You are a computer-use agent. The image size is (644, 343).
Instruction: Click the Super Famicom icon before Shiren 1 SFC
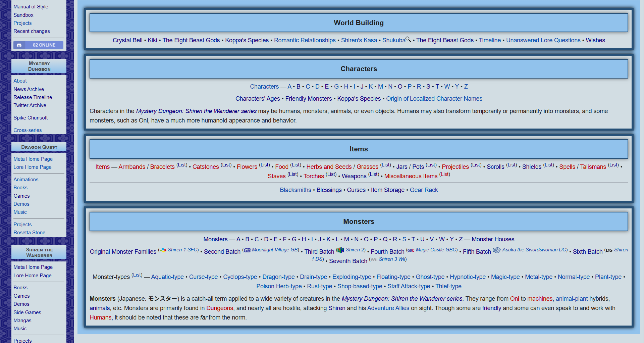(163, 250)
